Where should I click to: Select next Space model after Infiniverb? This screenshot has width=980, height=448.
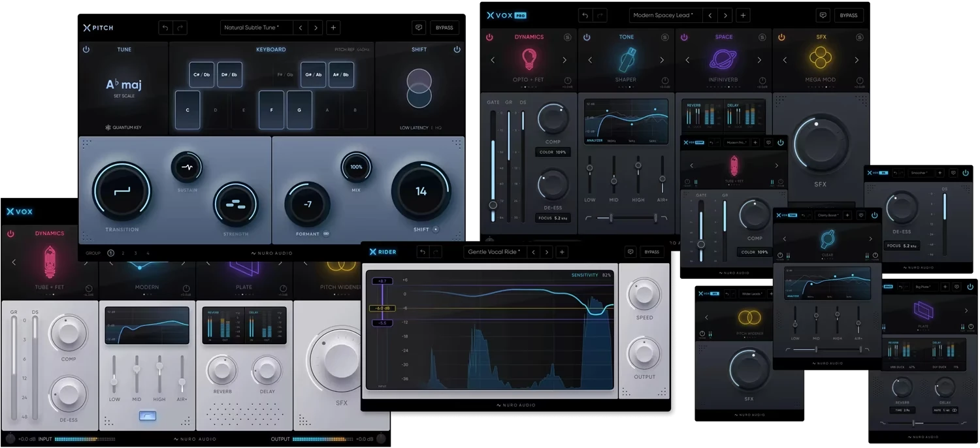click(759, 60)
